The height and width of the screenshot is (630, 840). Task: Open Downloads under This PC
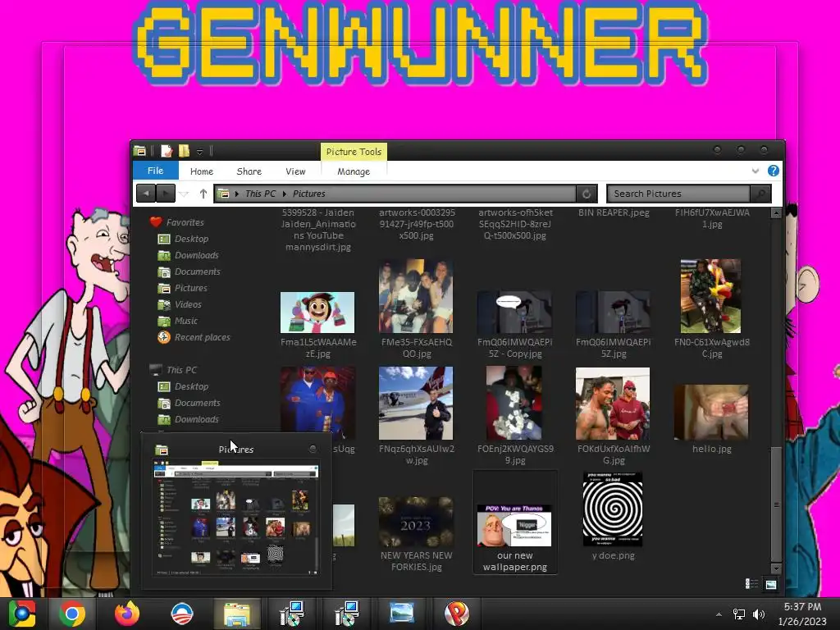click(x=197, y=419)
